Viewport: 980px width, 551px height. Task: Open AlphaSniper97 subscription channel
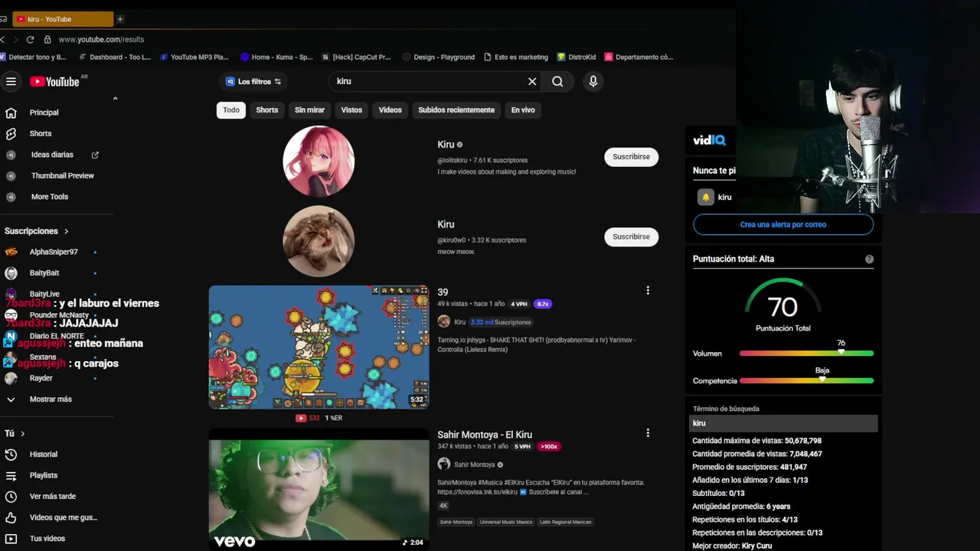54,252
